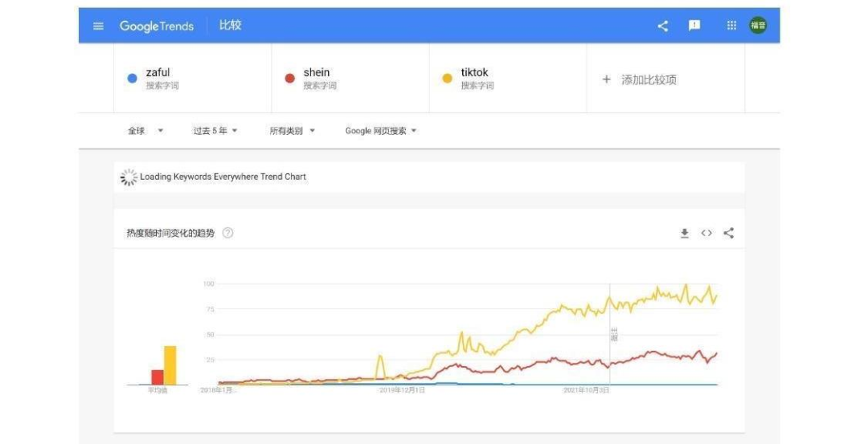
Task: Click the yellow tiktok average bar
Action: [x=170, y=365]
